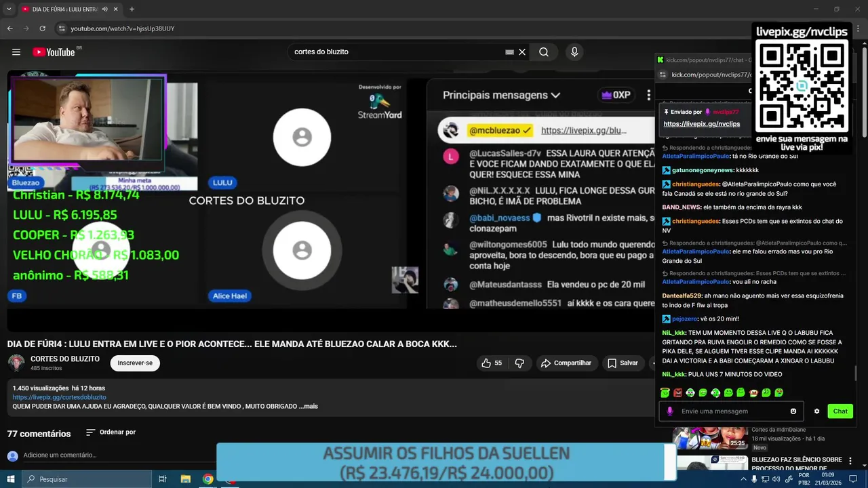Share the video via Compartilhar button

tap(566, 363)
